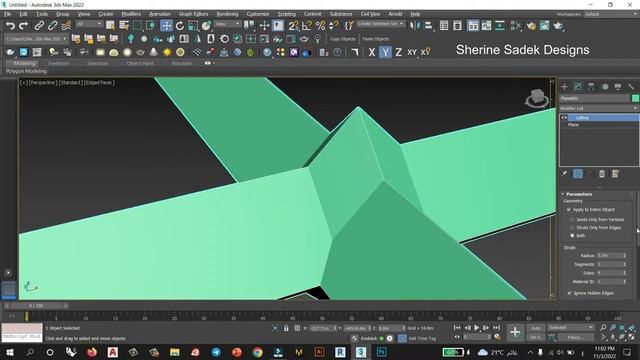Activate the Select and Rotate tool

pos(180,26)
